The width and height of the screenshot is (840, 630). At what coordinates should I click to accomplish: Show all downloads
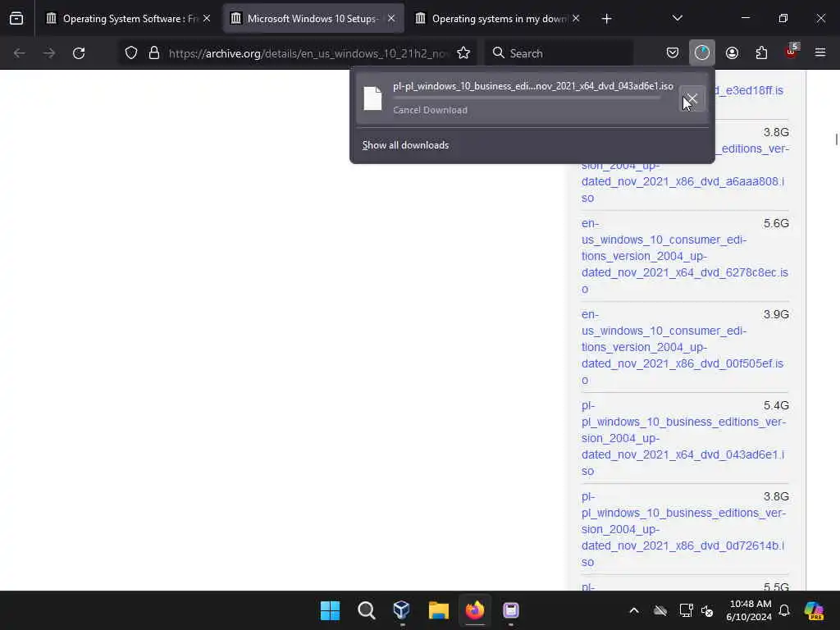(x=405, y=145)
